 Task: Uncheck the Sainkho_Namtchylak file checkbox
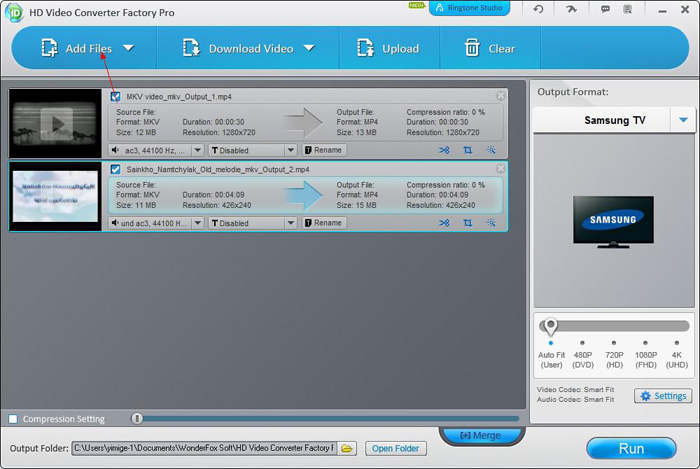pyautogui.click(x=115, y=169)
